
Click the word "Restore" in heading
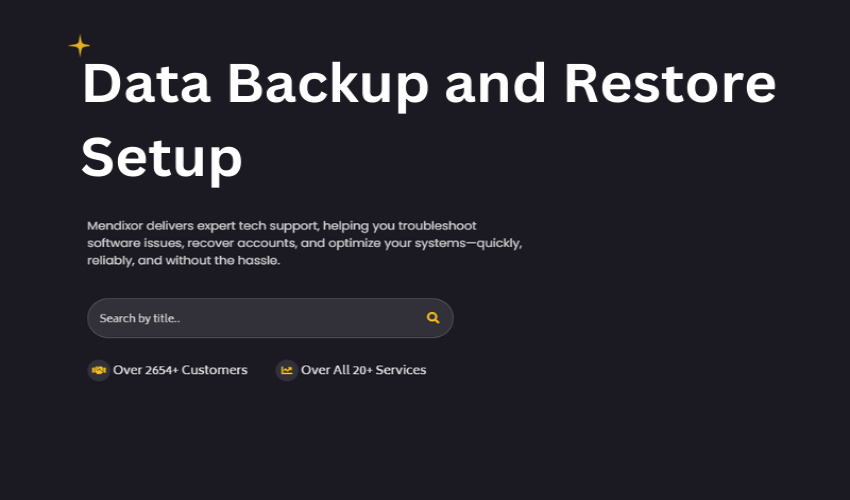[670, 84]
